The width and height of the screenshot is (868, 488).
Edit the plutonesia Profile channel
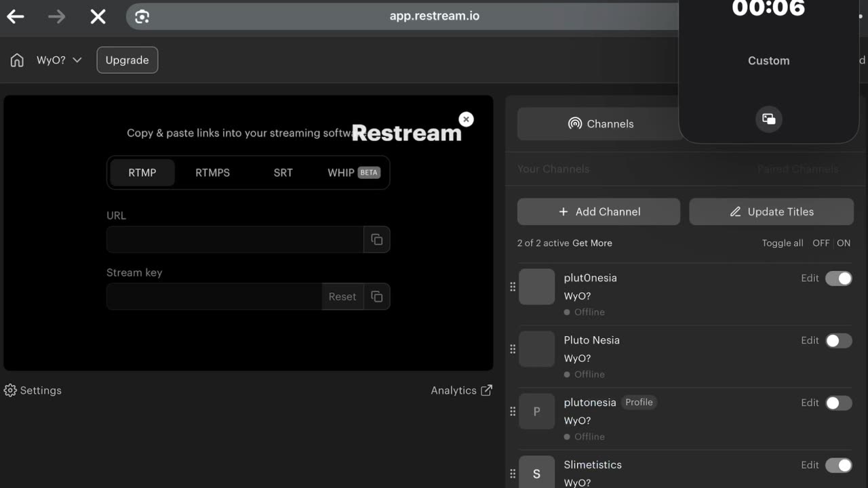(x=810, y=403)
